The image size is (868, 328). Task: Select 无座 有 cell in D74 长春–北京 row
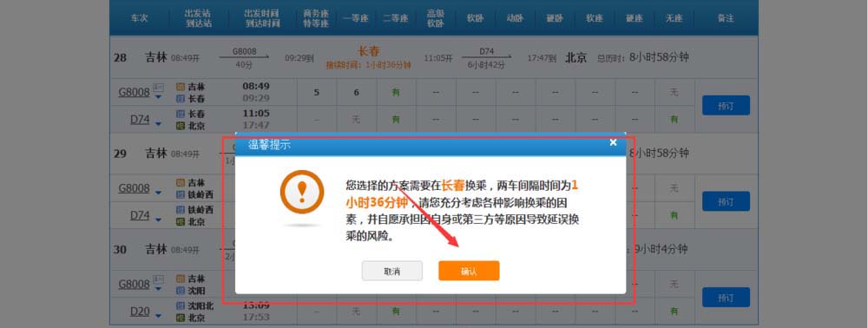pos(674,119)
